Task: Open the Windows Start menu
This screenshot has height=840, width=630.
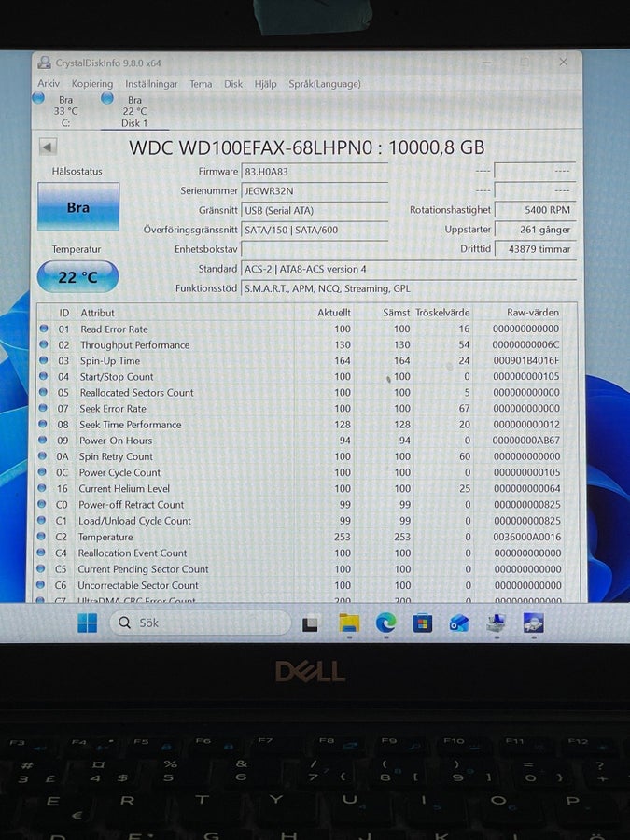Action: (88, 623)
